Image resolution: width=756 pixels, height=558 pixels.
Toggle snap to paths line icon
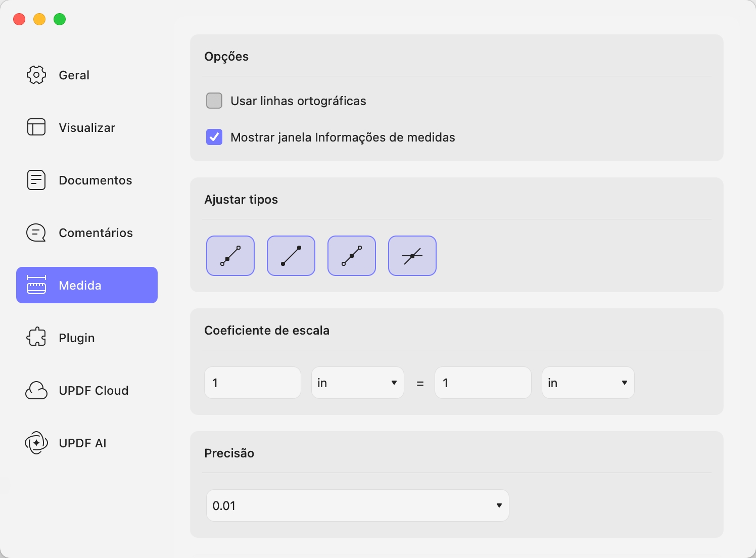(x=230, y=256)
